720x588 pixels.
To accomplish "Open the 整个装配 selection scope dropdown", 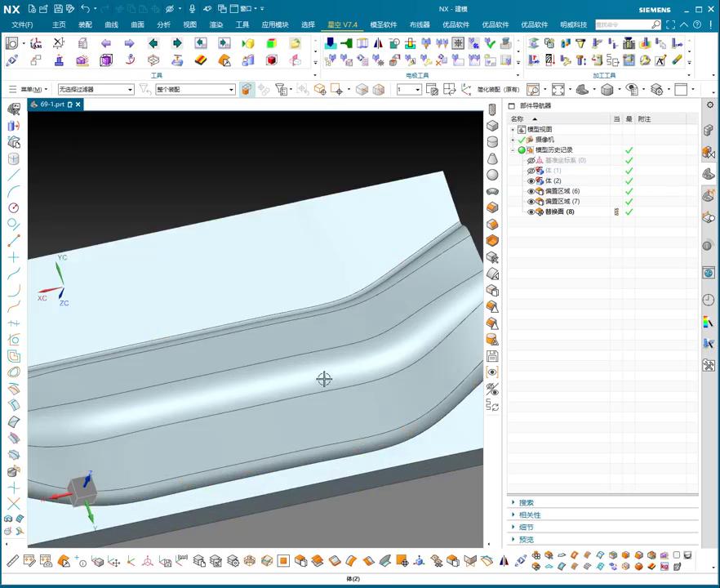I will (231, 90).
